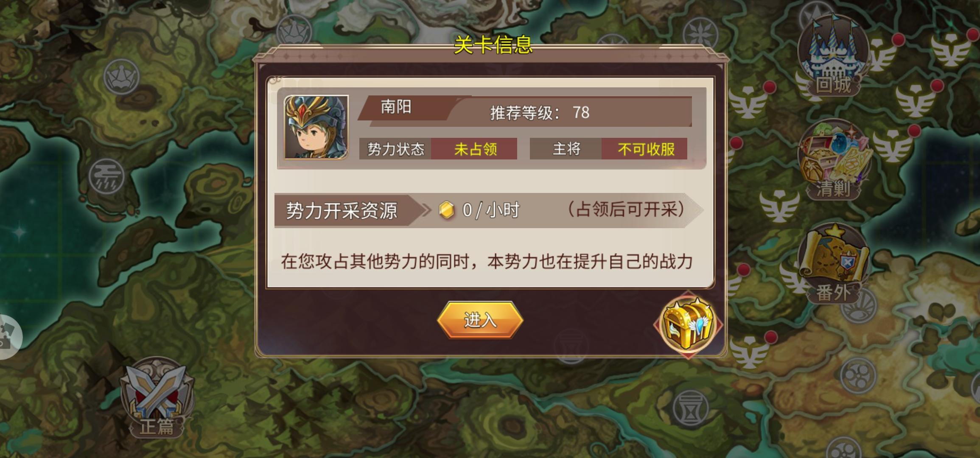Tap the hourglass map node at bottom

tap(690, 408)
